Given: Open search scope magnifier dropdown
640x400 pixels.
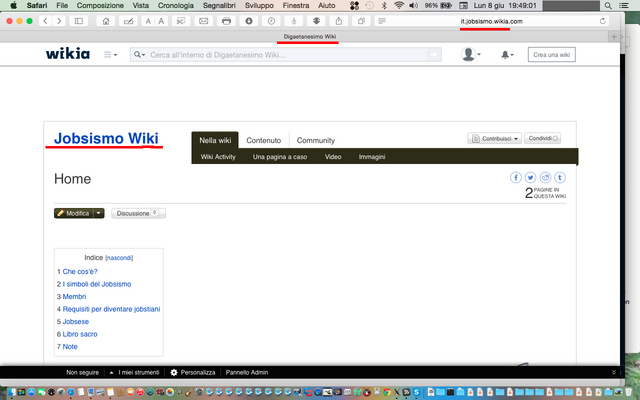Looking at the screenshot, I should point(140,55).
